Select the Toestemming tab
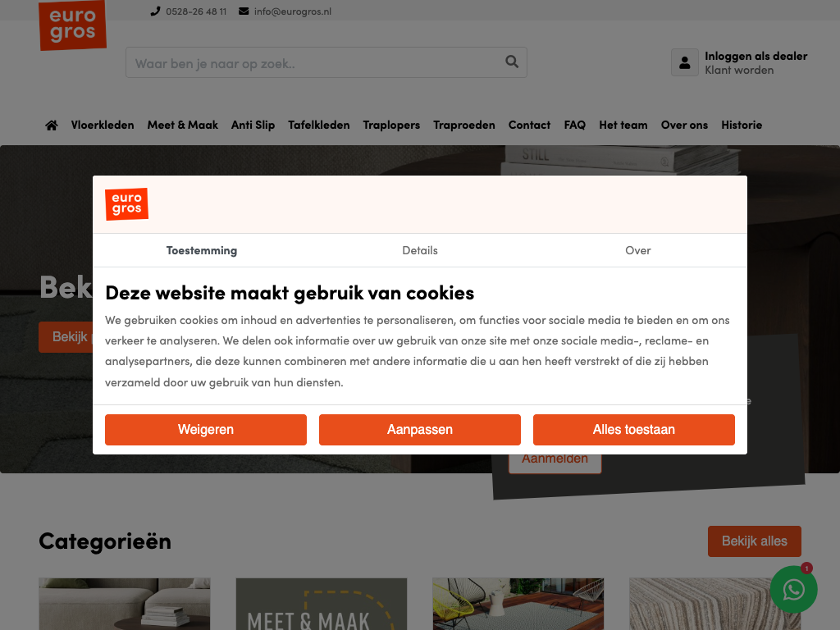840x630 pixels. [x=202, y=250]
